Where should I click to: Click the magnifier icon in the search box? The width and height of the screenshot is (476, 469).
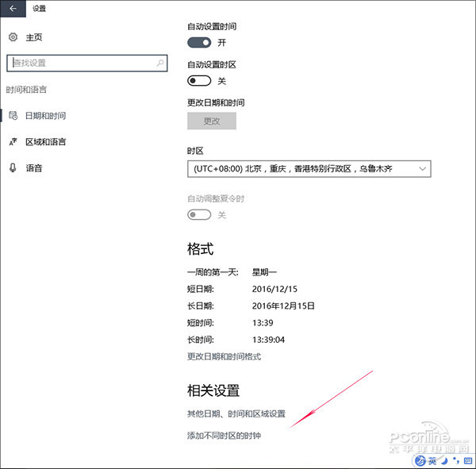[x=160, y=63]
